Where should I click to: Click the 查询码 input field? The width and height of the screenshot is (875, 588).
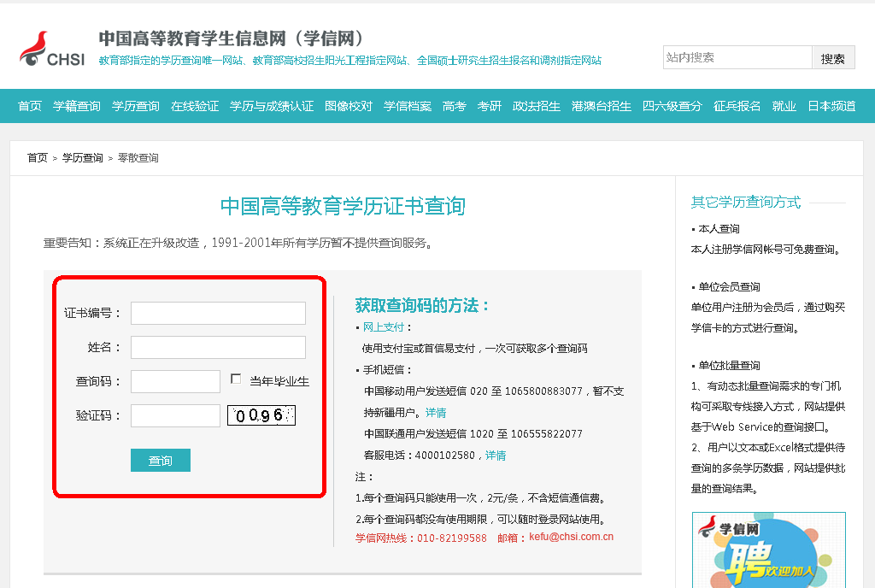click(x=175, y=382)
